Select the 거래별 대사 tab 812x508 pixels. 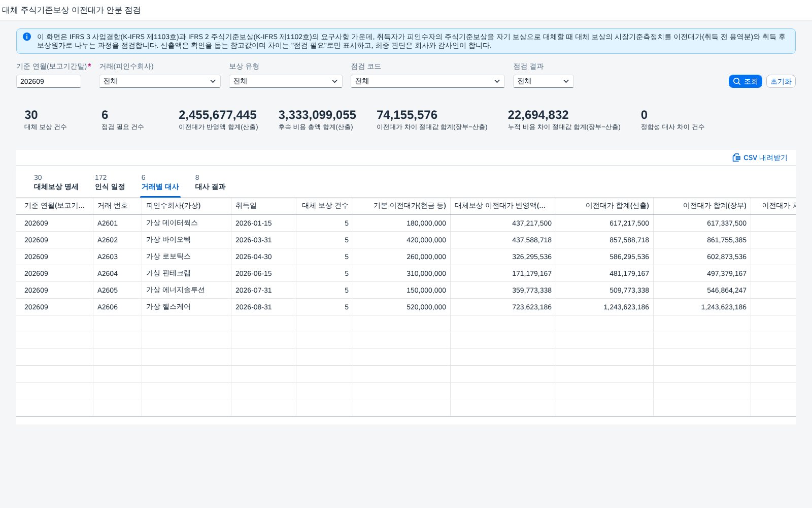click(x=160, y=182)
